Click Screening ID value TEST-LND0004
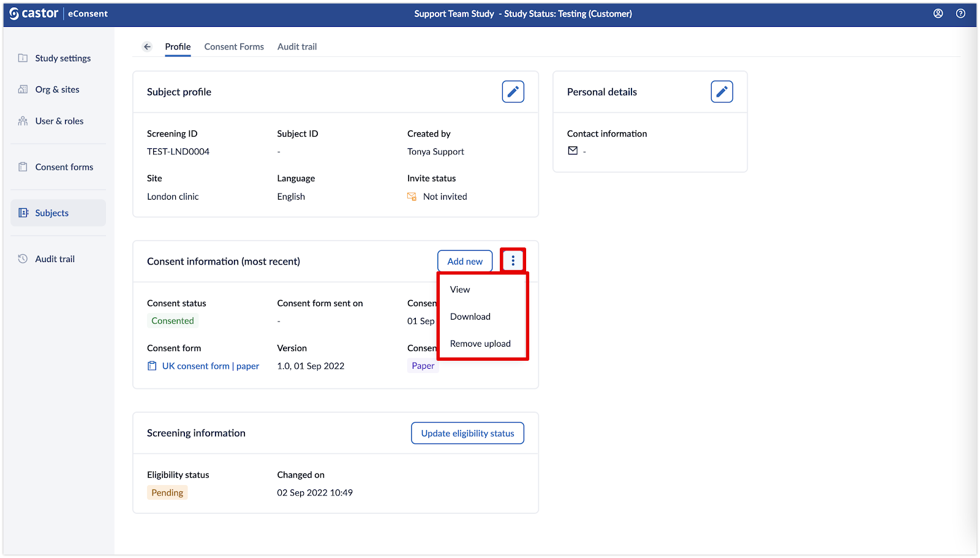The image size is (980, 558). pos(178,152)
